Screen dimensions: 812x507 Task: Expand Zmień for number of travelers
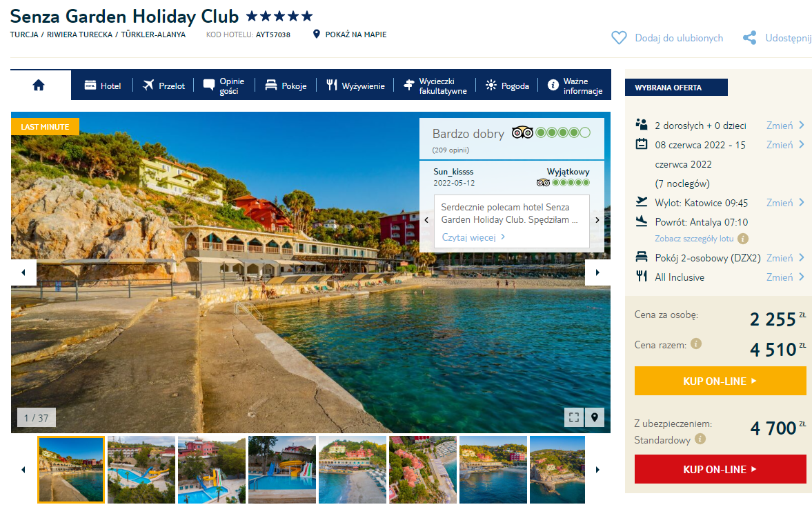tap(785, 126)
